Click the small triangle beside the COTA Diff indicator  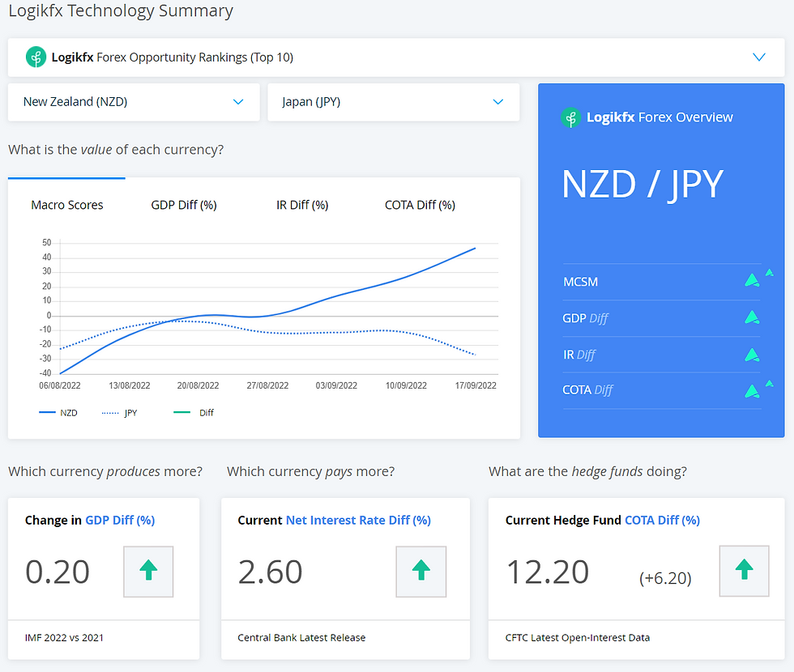[770, 384]
